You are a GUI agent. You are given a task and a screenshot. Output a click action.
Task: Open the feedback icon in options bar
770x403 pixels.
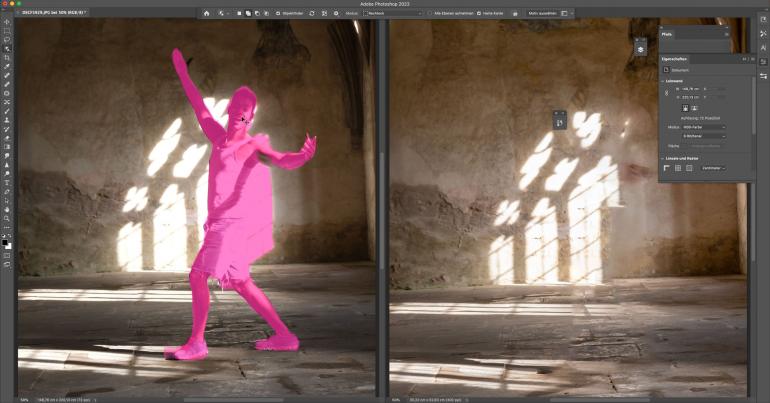coord(515,13)
